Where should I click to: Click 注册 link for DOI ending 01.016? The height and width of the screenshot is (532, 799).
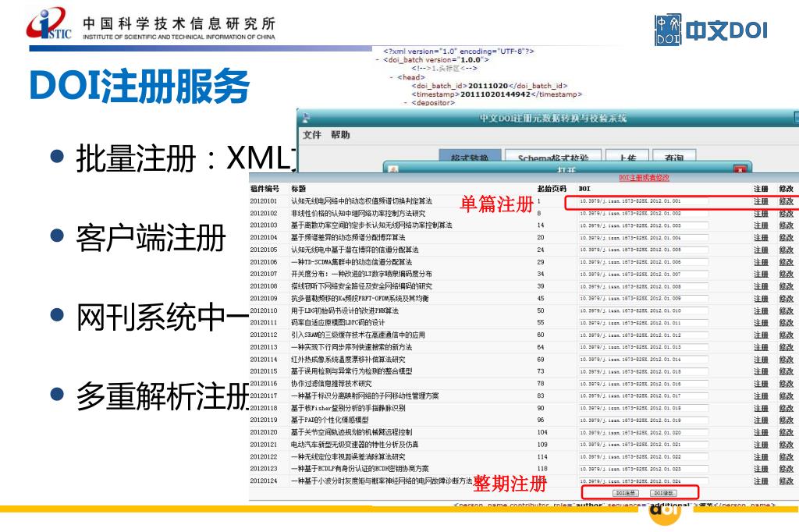[x=761, y=385]
